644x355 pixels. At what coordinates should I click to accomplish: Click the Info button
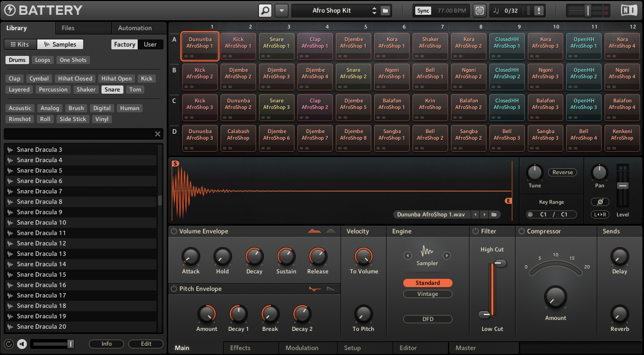[x=106, y=344]
